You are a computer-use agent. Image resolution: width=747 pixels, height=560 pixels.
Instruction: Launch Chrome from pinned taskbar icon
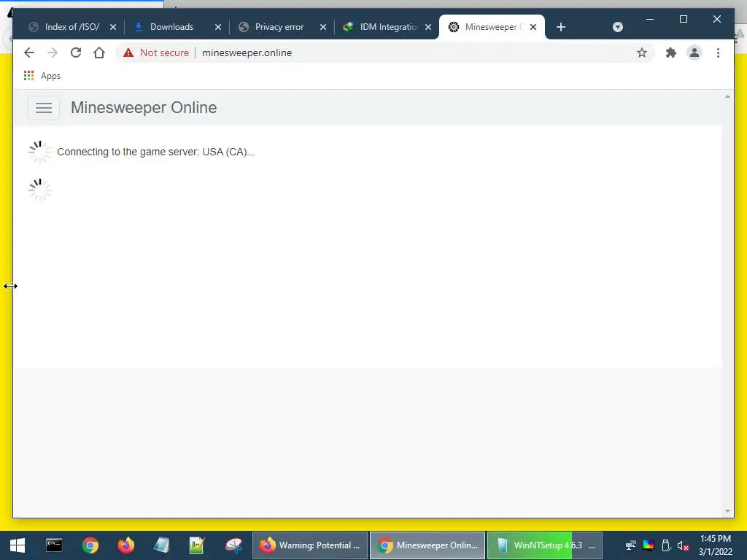[90, 545]
